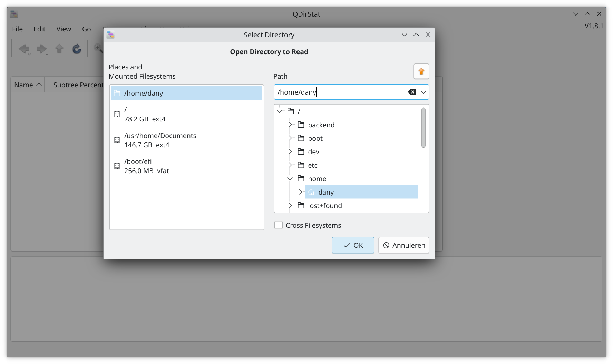Go up one directory with orange arrow button

(x=421, y=71)
